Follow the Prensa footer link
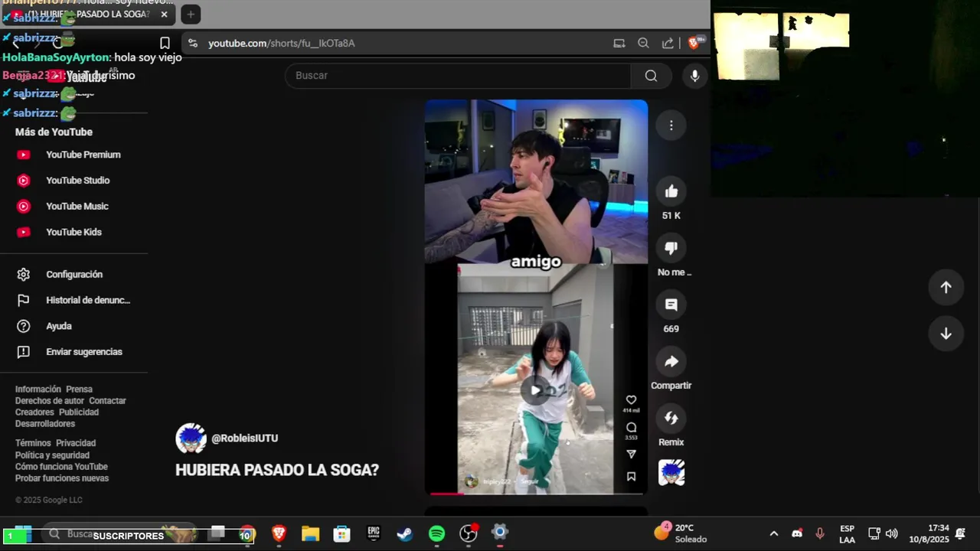Viewport: 980px width, 551px height. 79,390
